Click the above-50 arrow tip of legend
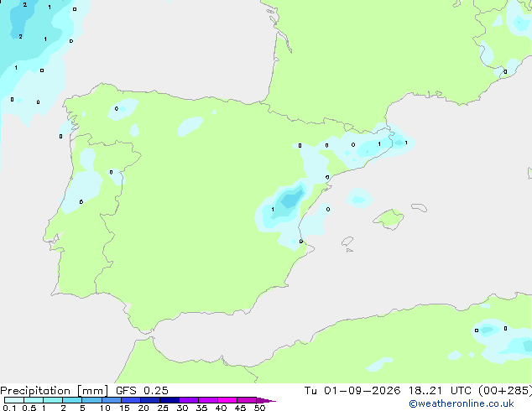The image size is (532, 411). (x=266, y=400)
